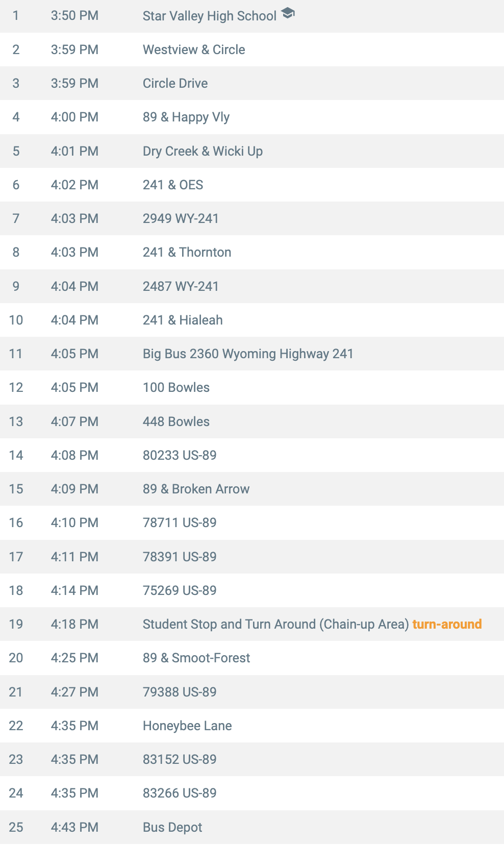Click the 89 & Broken Arrow stop
Image resolution: width=504 pixels, height=845 pixels.
pos(196,489)
